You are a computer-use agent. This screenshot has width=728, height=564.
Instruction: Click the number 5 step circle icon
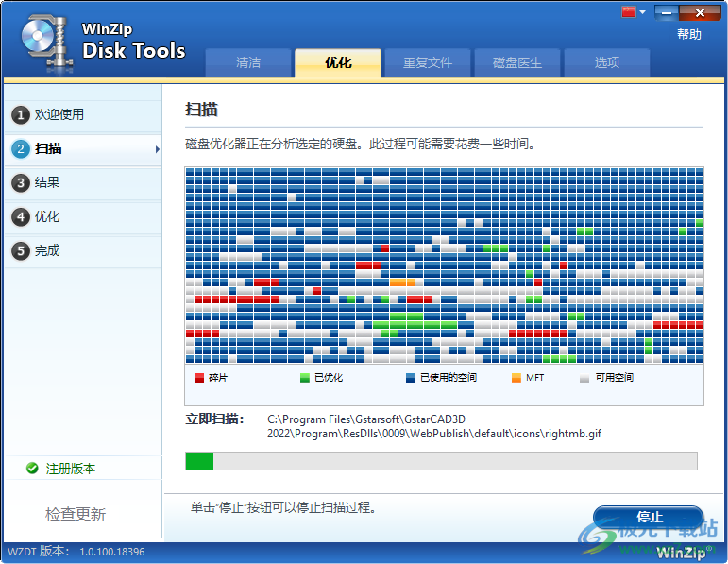coord(21,251)
